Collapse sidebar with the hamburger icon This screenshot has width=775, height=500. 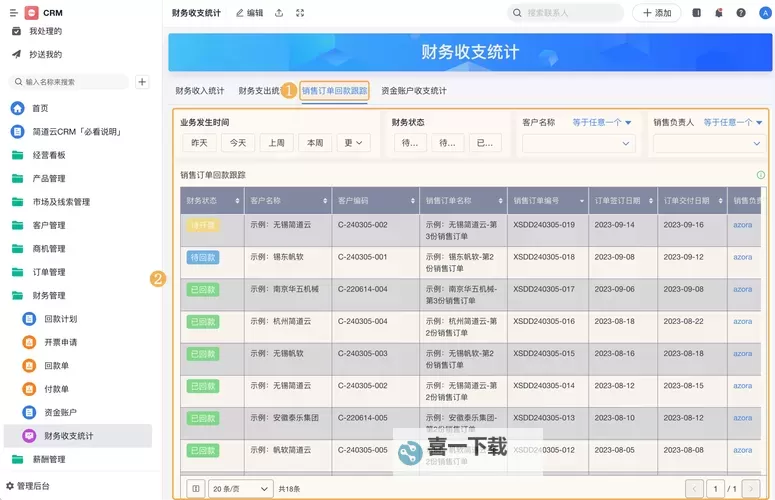[13, 13]
